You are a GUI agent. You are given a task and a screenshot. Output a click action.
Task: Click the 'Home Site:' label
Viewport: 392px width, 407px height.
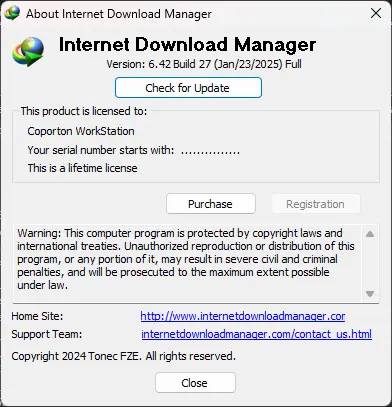point(37,316)
